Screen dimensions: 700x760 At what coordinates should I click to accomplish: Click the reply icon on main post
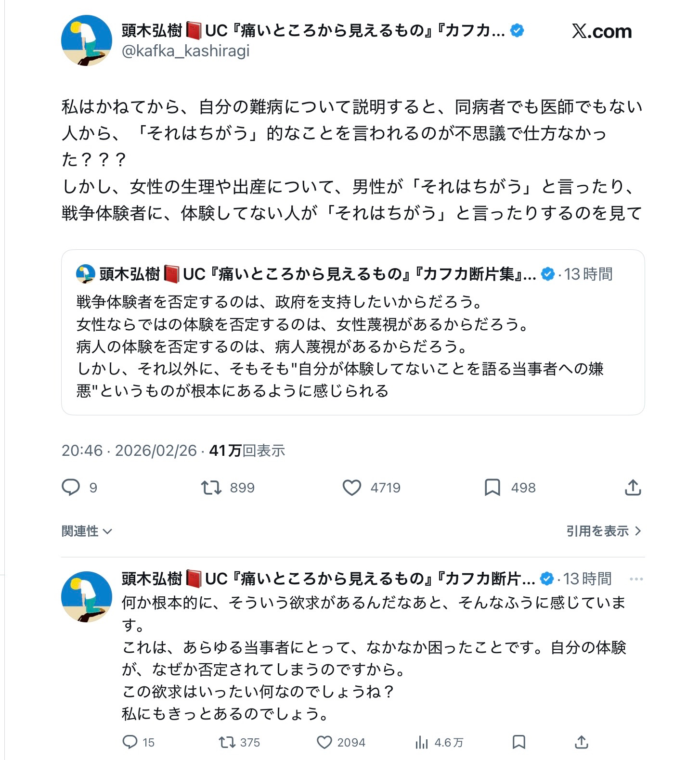point(71,488)
